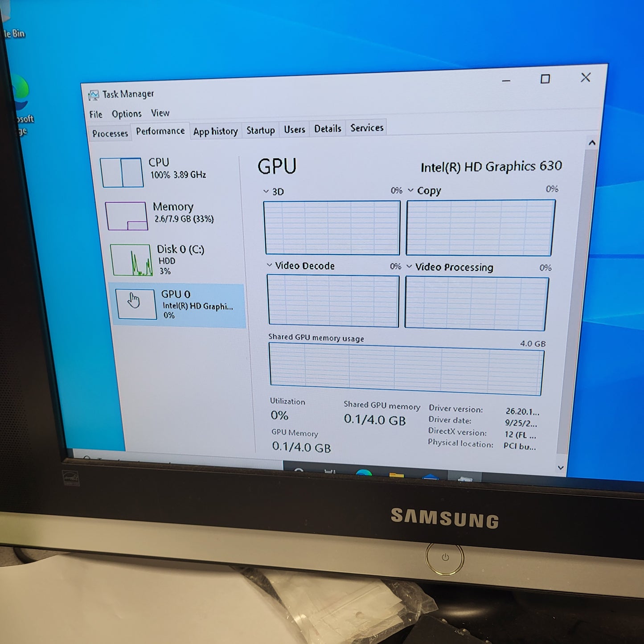
Task: Click the 4.0 GB graph scale label
Action: coord(533,344)
